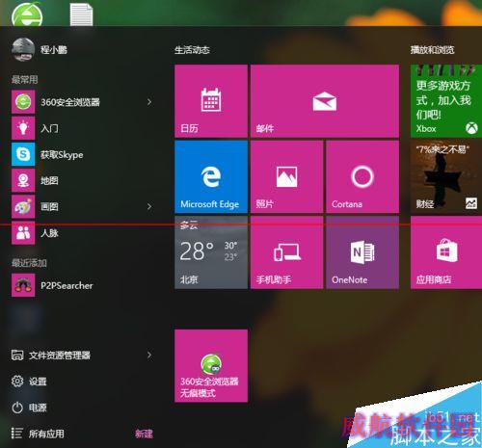This screenshot has height=448, width=482.
Task: Click the user name 程小鹏
Action: point(54,50)
